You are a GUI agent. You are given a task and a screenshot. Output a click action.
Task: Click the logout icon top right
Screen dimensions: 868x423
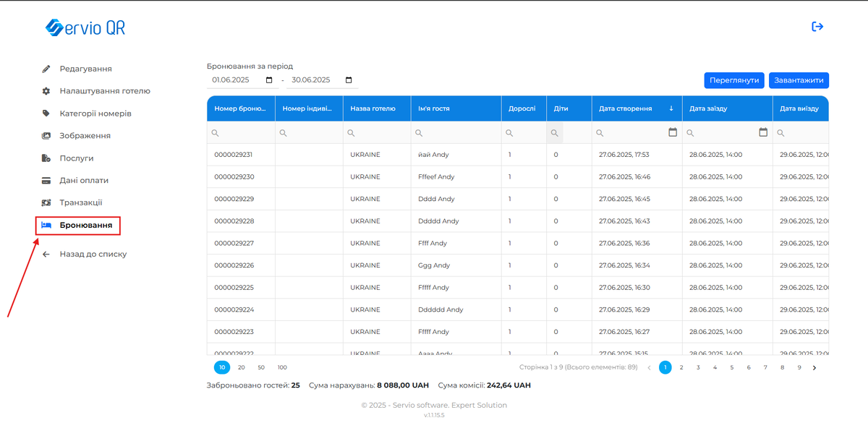click(x=817, y=26)
